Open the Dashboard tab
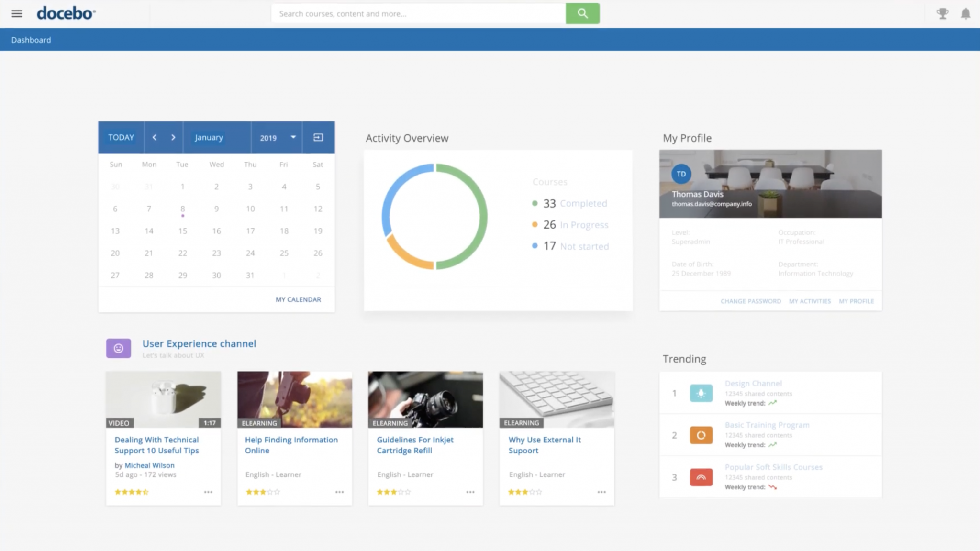Viewport: 980px width, 551px height. (31, 40)
